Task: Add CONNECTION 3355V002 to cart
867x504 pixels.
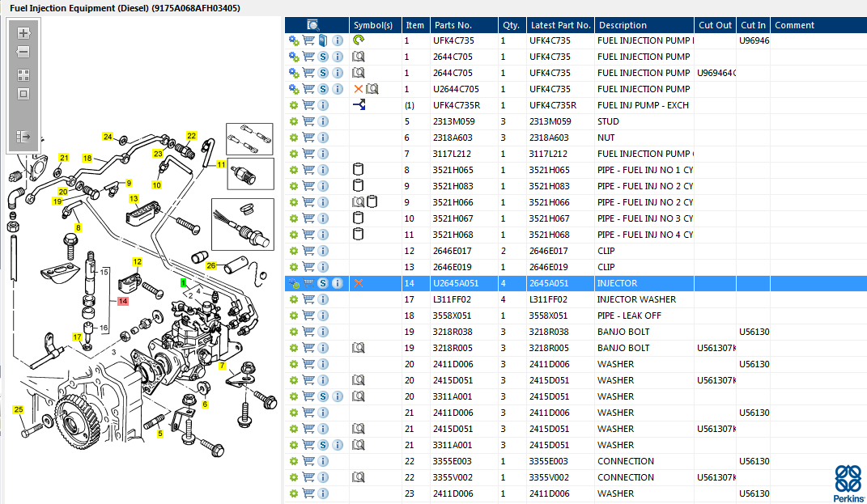Action: tap(308, 477)
